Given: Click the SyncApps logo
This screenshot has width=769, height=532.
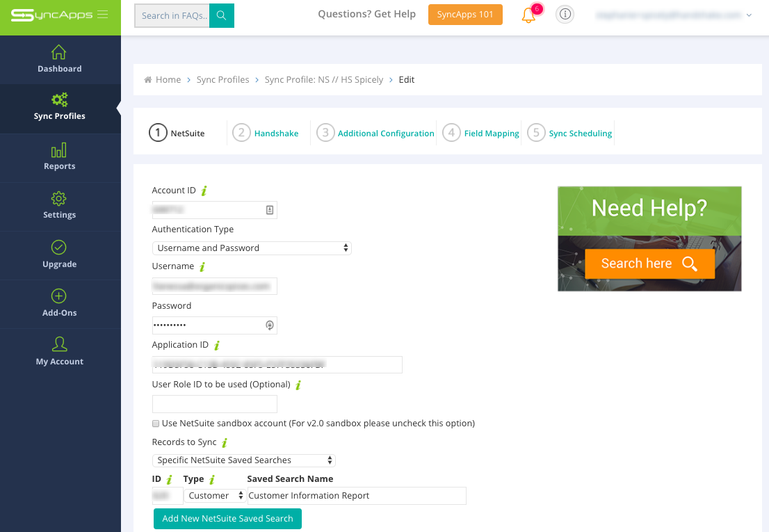Looking at the screenshot, I should coord(51,15).
